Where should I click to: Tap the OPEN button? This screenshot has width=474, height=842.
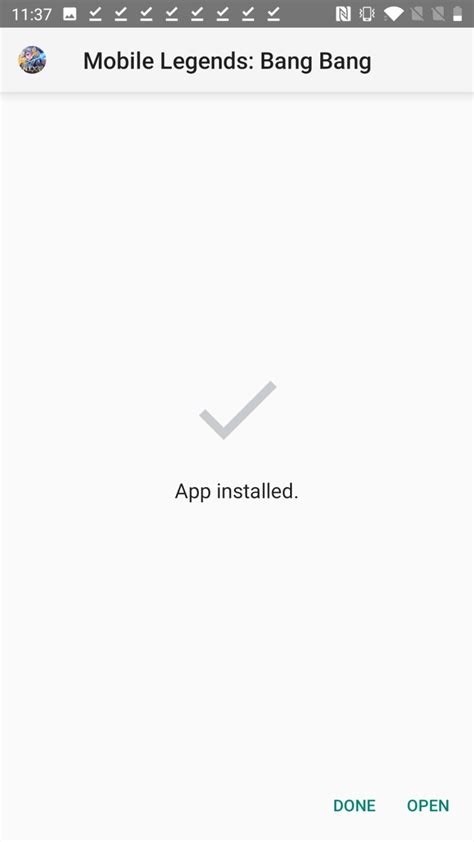[x=428, y=805]
